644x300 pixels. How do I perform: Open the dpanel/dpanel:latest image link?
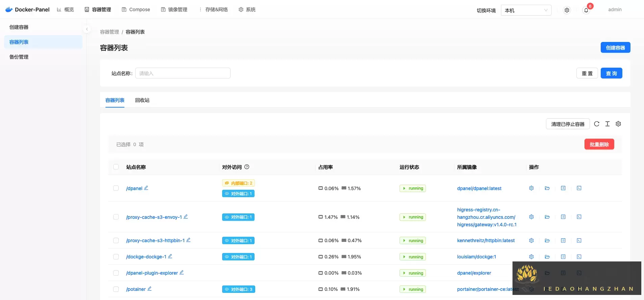[x=479, y=188]
